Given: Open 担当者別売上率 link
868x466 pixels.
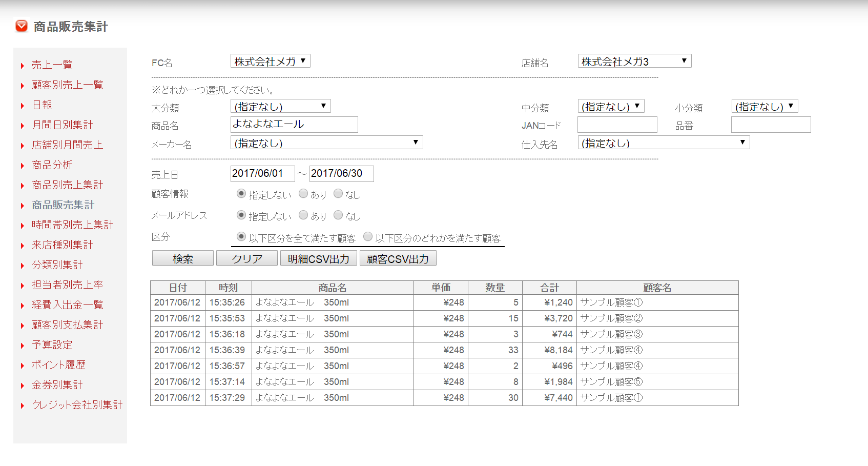Looking at the screenshot, I should pos(68,285).
